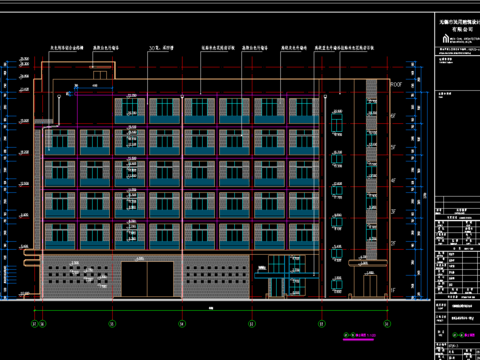Click the green overall dimension line
480x360 pixels.
point(211,311)
